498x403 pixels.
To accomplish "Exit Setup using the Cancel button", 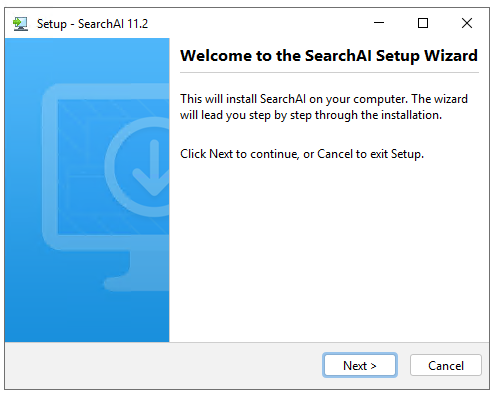I will click(446, 365).
